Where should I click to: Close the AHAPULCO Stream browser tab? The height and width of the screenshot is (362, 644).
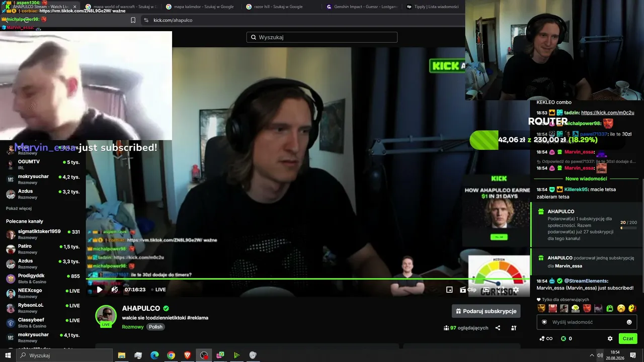(75, 7)
